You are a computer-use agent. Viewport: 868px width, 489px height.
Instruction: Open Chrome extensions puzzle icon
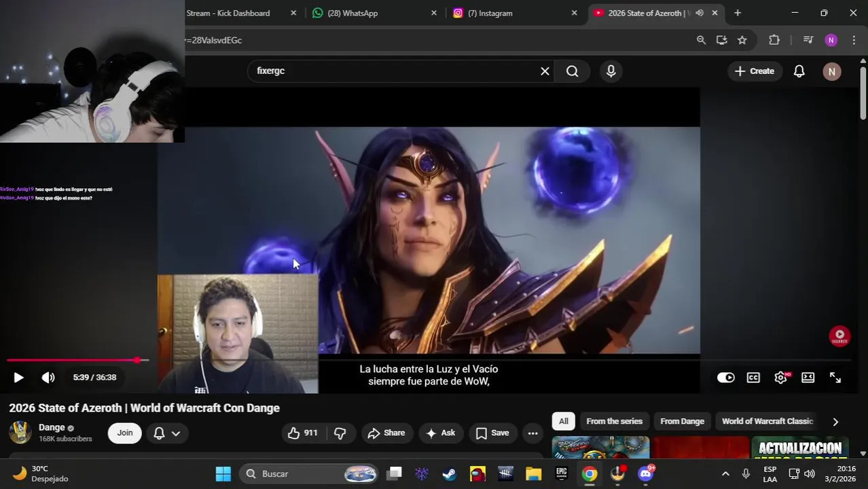[774, 40]
